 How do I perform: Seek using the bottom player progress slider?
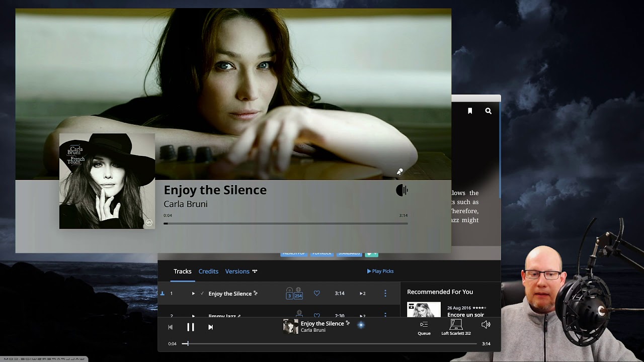click(x=329, y=344)
